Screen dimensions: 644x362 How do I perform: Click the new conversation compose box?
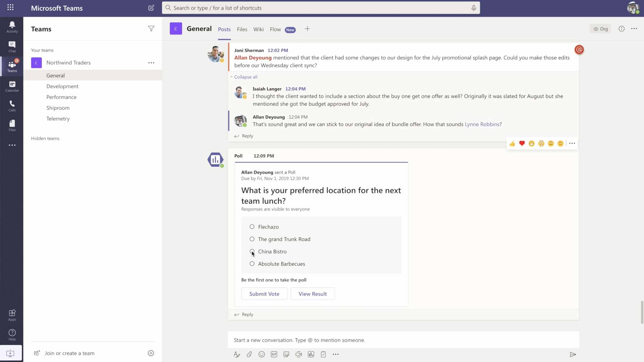coord(403,340)
